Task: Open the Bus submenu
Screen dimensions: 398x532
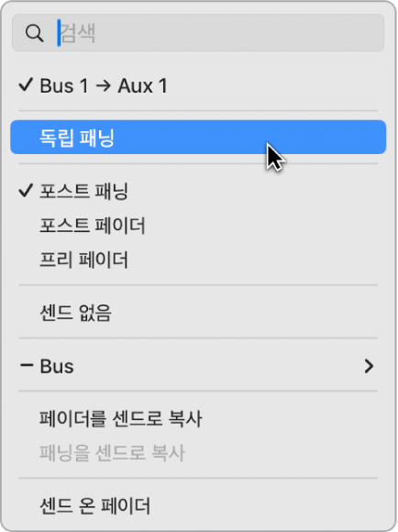Action: click(x=198, y=366)
